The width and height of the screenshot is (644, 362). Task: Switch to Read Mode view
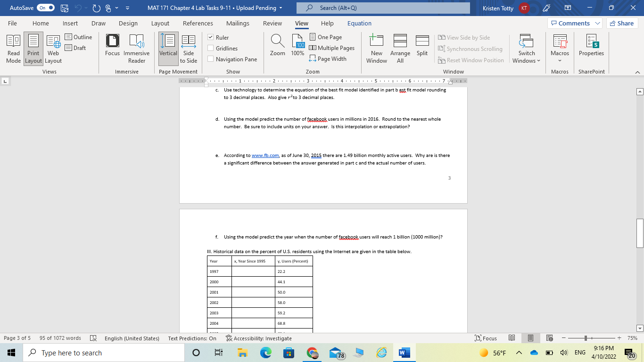click(13, 48)
